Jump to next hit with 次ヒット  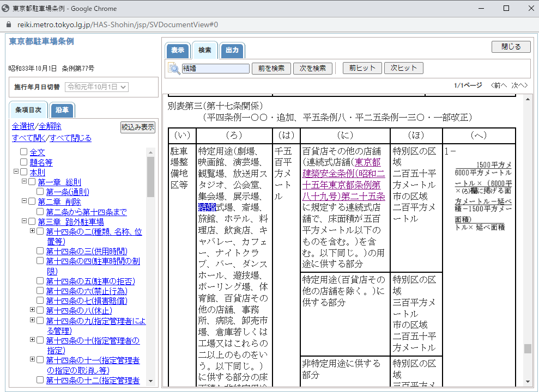point(403,68)
